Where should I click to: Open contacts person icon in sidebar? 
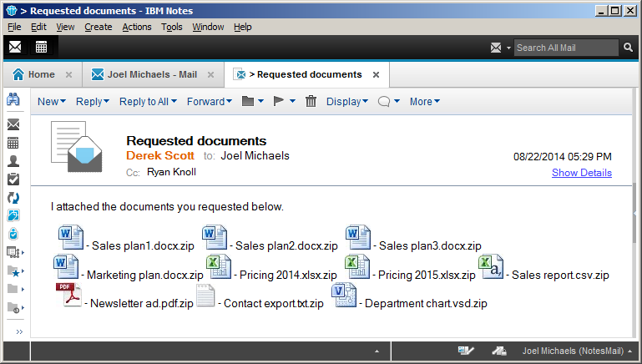13,161
